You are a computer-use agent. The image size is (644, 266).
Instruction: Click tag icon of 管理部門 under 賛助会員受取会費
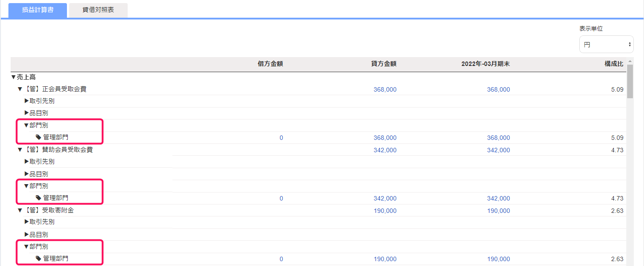pyautogui.click(x=39, y=198)
